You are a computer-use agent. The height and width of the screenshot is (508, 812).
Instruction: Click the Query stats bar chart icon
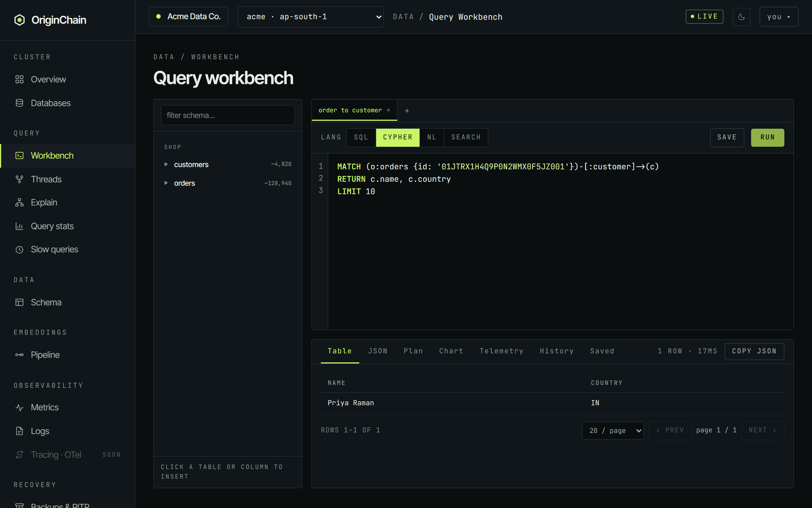(x=20, y=226)
